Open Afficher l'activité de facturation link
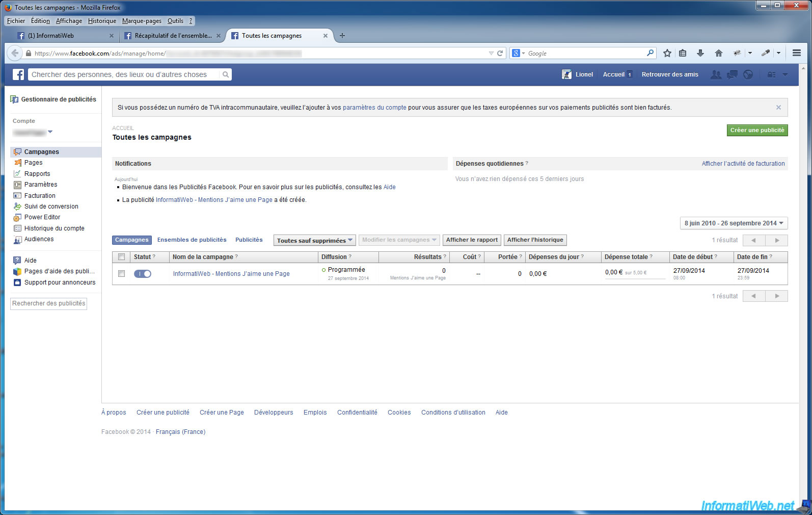Screen dimensions: 812x515 click(743, 164)
